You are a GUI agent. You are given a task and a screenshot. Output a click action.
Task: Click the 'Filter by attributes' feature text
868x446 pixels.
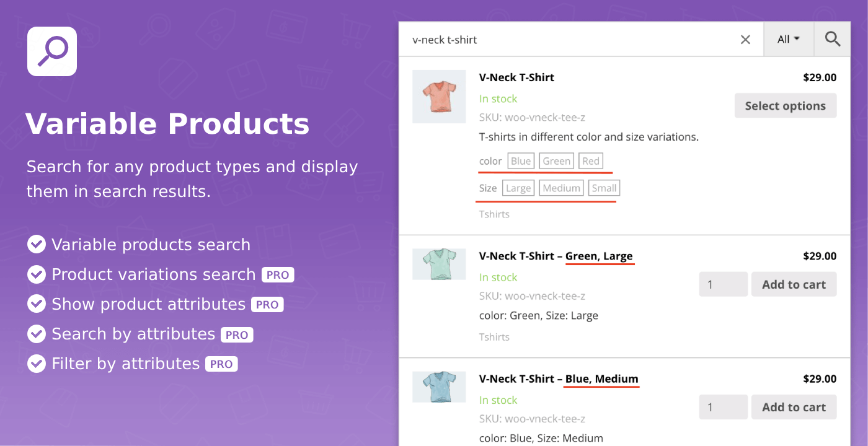coord(126,364)
